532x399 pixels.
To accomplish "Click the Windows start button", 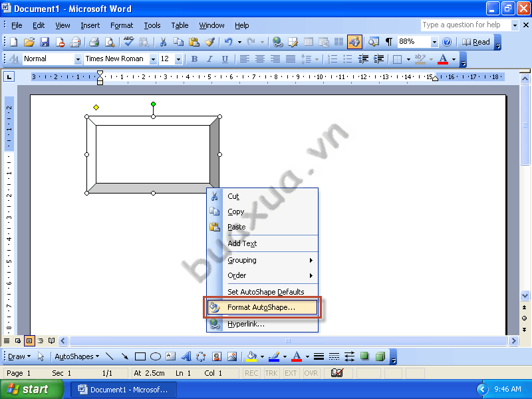I will pyautogui.click(x=31, y=389).
